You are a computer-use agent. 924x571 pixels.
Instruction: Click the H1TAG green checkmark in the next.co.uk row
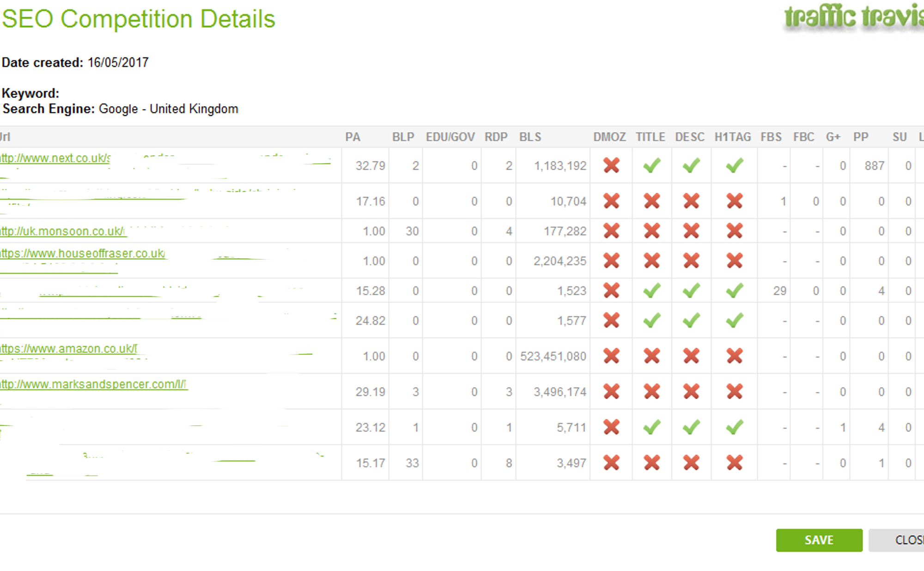click(x=734, y=165)
